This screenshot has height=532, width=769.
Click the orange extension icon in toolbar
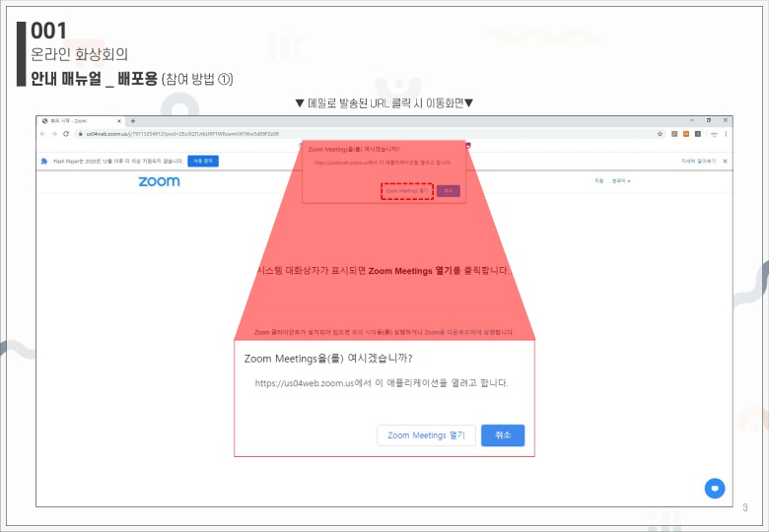coord(686,133)
